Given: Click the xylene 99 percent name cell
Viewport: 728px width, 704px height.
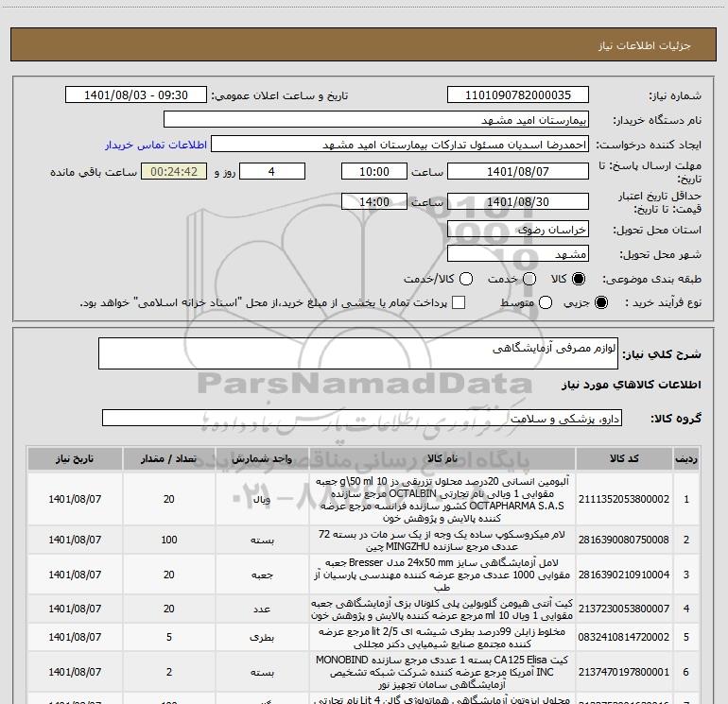Looking at the screenshot, I should 442,637.
